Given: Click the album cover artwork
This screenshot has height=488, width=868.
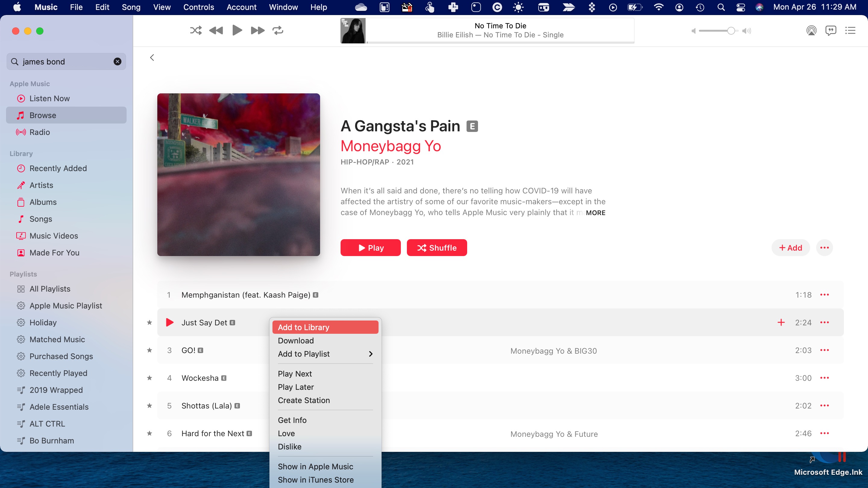Looking at the screenshot, I should [x=239, y=174].
